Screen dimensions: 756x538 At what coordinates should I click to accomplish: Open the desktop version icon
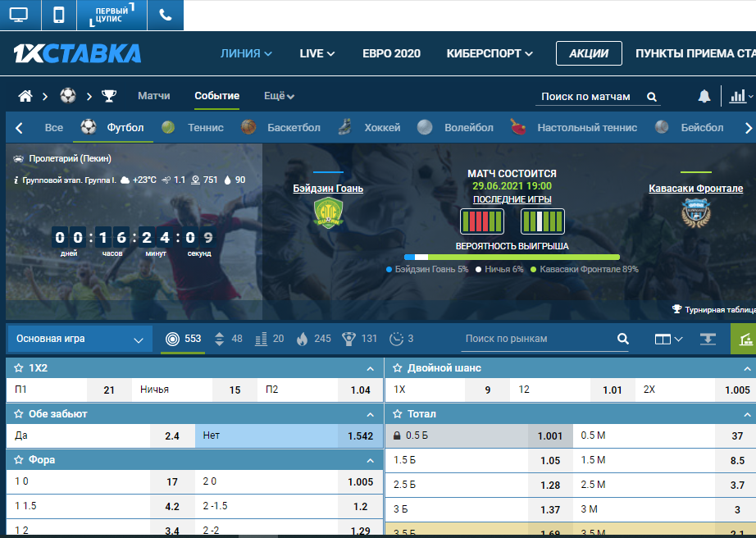point(20,15)
